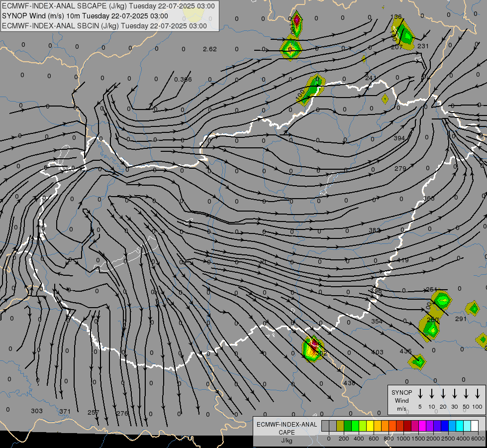Click the '438' value on the map

tap(349, 383)
